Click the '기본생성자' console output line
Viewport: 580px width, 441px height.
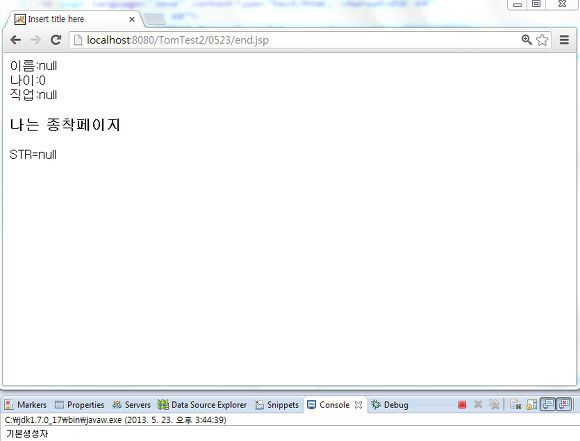[27, 434]
